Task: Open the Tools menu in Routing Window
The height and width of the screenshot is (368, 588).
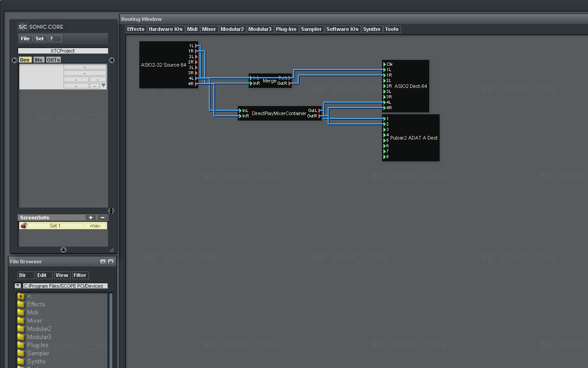Action: tap(392, 29)
